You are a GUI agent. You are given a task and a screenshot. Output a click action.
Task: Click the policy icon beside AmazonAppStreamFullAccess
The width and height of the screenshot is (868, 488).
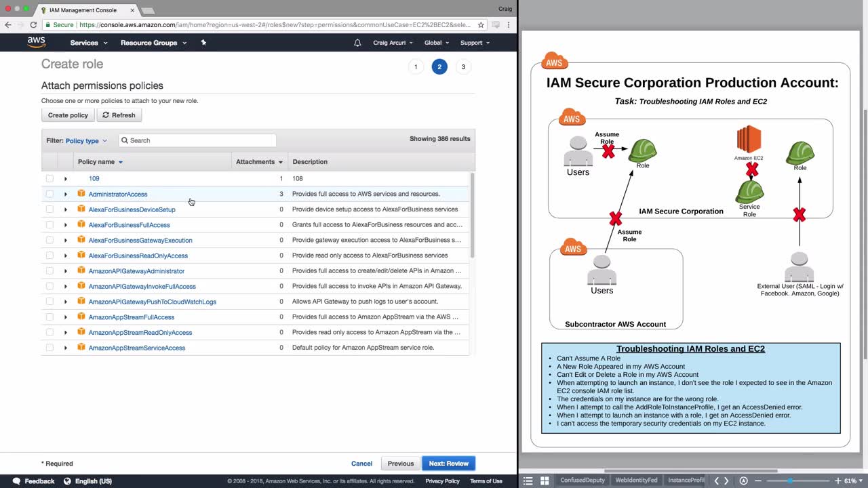(x=81, y=317)
